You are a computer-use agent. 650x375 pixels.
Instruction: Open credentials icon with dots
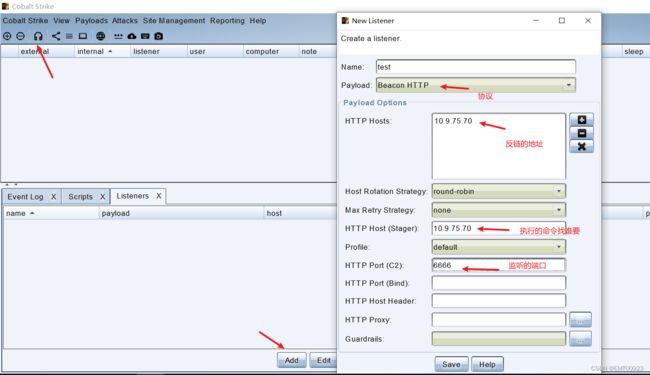coord(118,36)
